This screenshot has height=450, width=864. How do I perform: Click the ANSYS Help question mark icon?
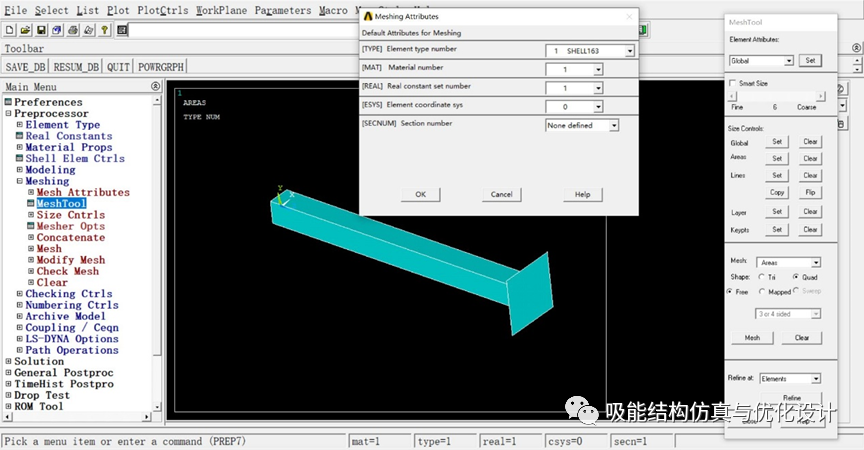click(x=105, y=30)
